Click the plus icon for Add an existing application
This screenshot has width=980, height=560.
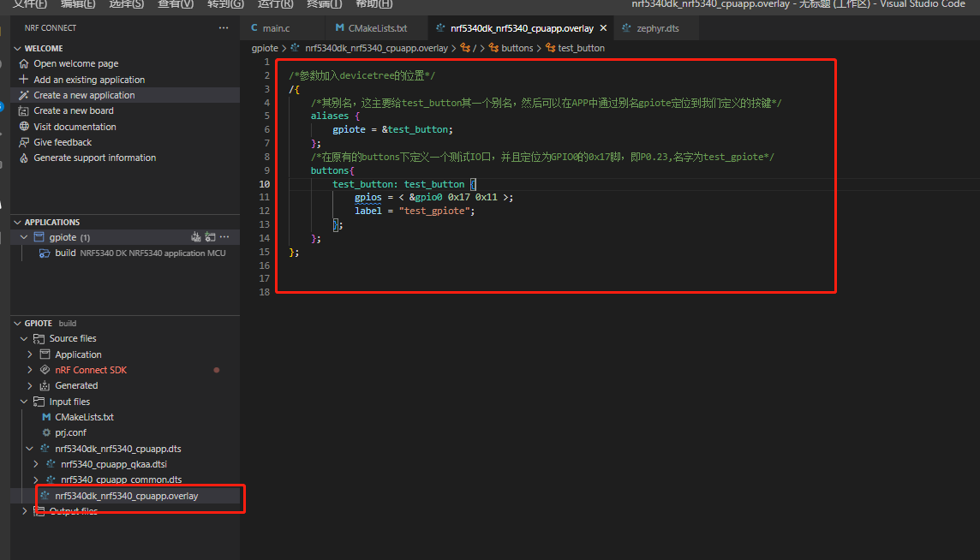pos(24,80)
